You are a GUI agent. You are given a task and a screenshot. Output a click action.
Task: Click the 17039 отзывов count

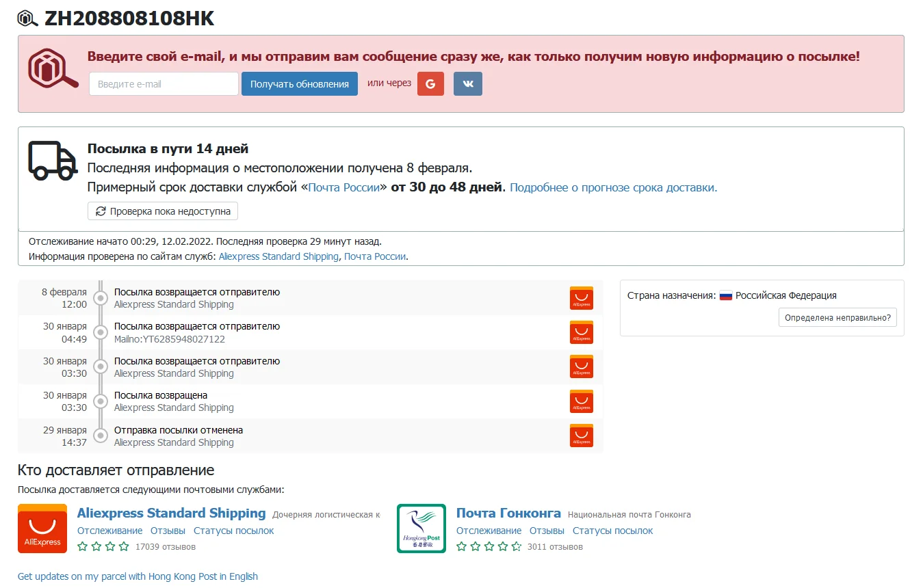[x=166, y=547]
